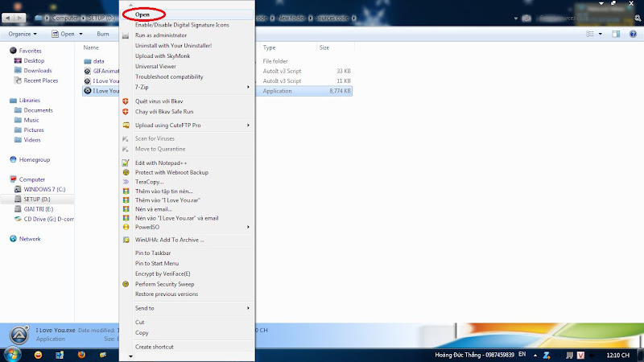Click the CuteFTP Pro upload icon

click(x=126, y=125)
